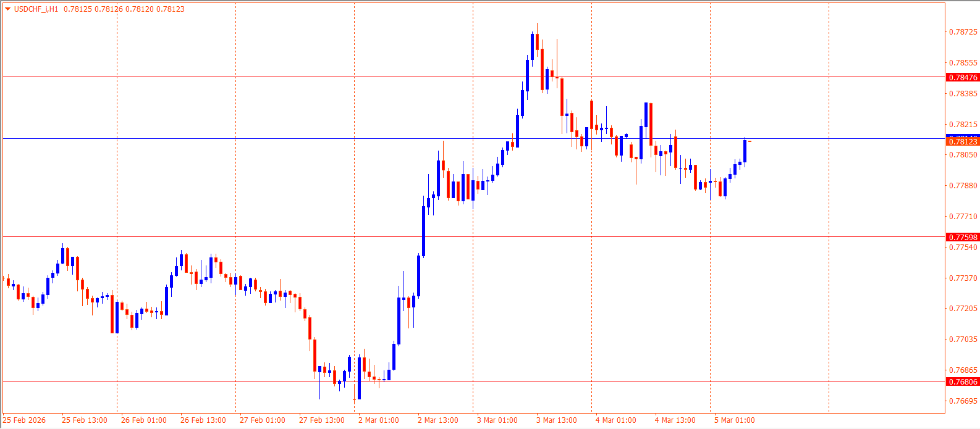Click the 0.78555 price axis value
Viewport: 980px width, 429px height.
pyautogui.click(x=963, y=63)
